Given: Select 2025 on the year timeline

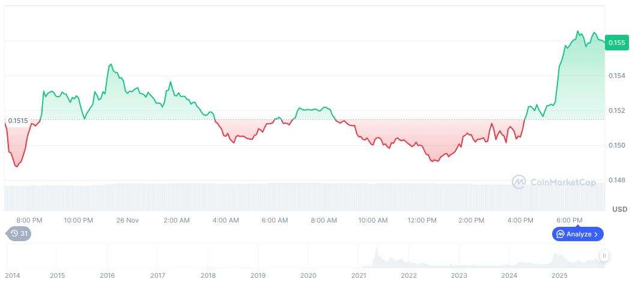Looking at the screenshot, I should click(x=560, y=275).
